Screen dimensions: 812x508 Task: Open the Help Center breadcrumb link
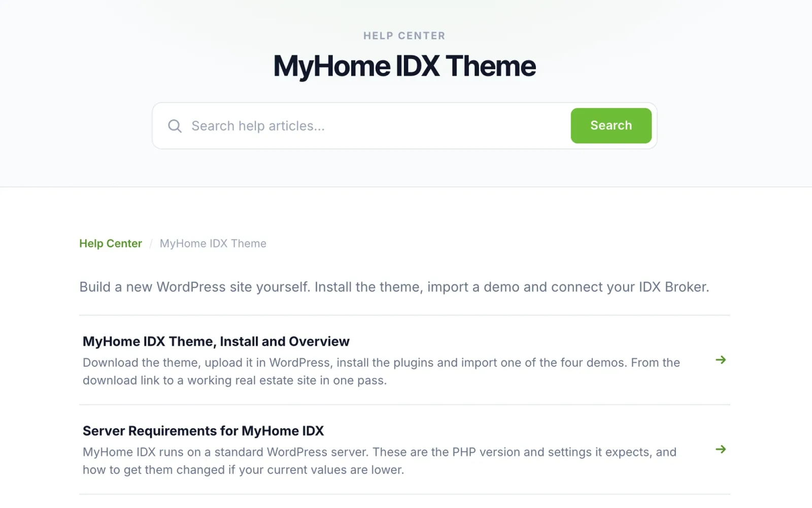(x=111, y=243)
